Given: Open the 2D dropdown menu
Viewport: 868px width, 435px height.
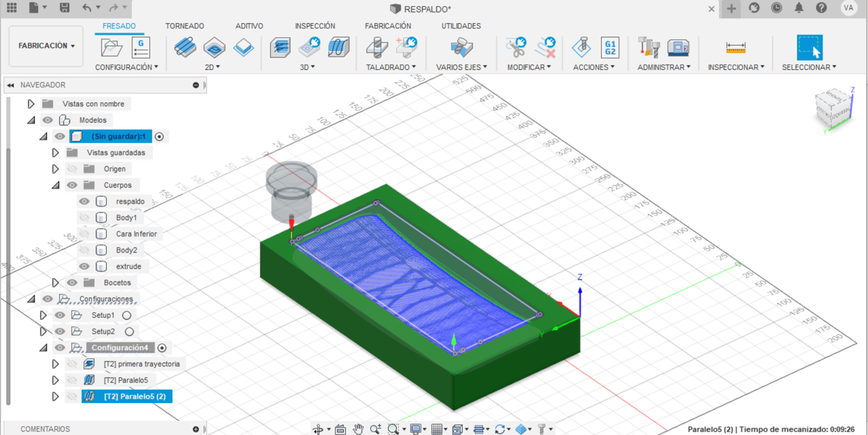Looking at the screenshot, I should (213, 67).
